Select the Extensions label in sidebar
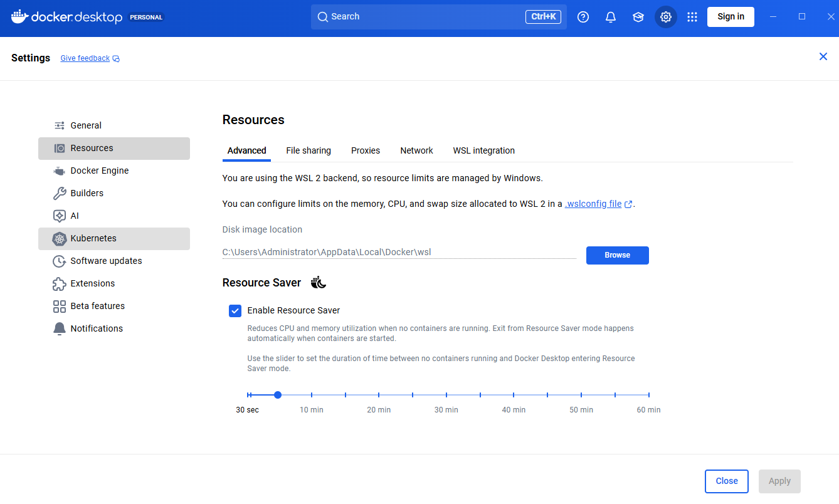 (x=93, y=283)
